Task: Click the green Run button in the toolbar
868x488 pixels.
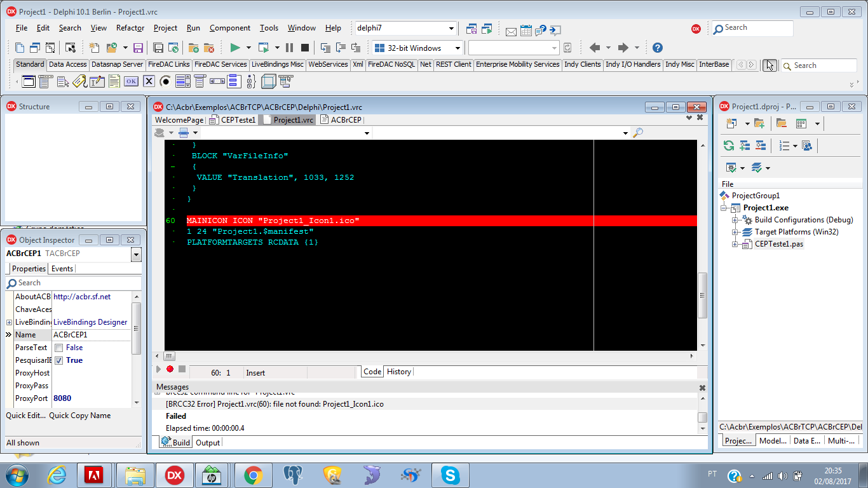Action: click(x=235, y=48)
